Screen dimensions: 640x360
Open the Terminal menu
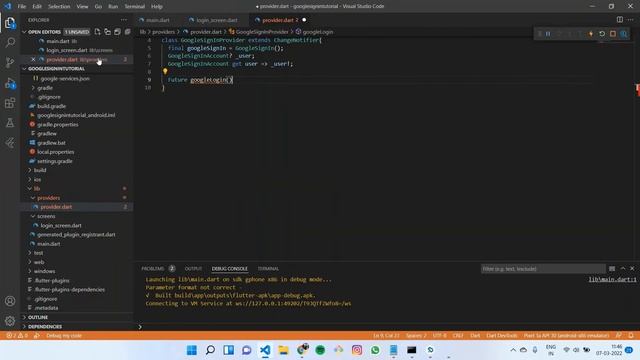135,7
